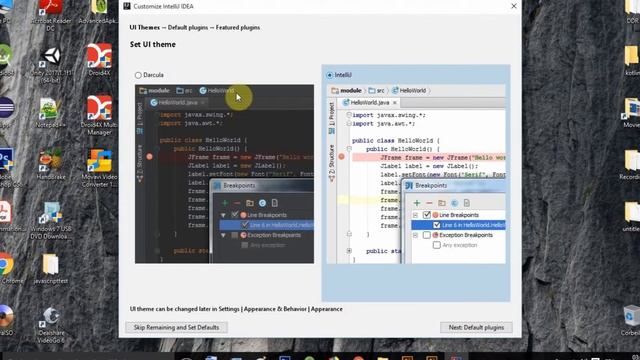Open iDeashare VideoGo 6 shortcut
The width and height of the screenshot is (640, 360).
tap(51, 324)
